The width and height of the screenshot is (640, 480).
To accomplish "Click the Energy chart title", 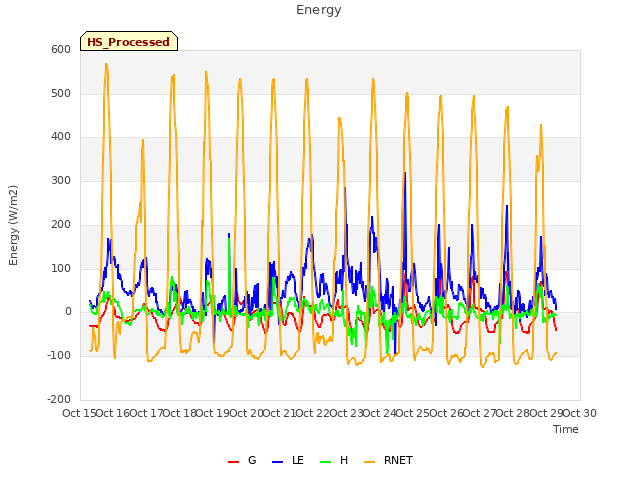I will (319, 10).
